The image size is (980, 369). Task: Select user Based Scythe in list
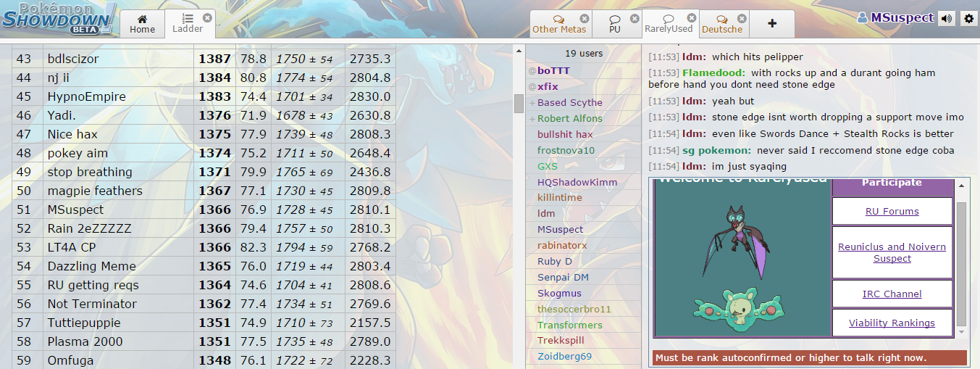[x=584, y=102]
